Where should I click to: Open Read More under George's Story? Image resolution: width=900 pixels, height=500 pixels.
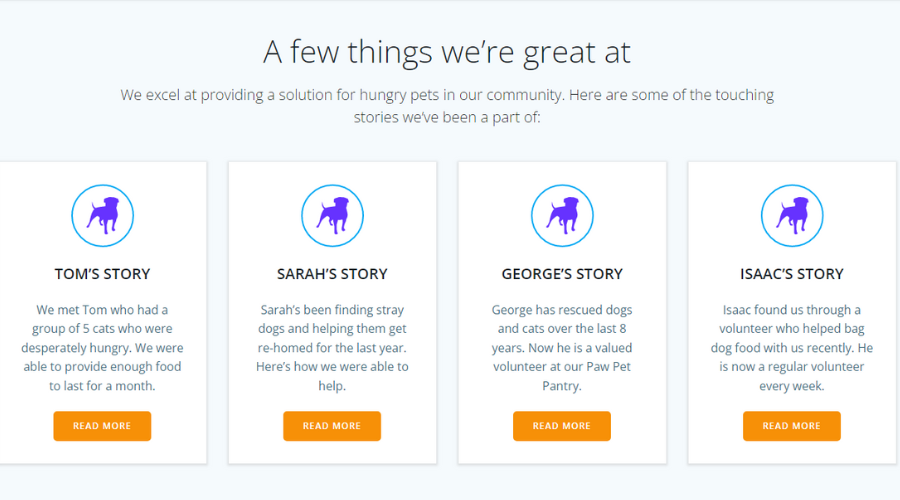[x=562, y=426]
